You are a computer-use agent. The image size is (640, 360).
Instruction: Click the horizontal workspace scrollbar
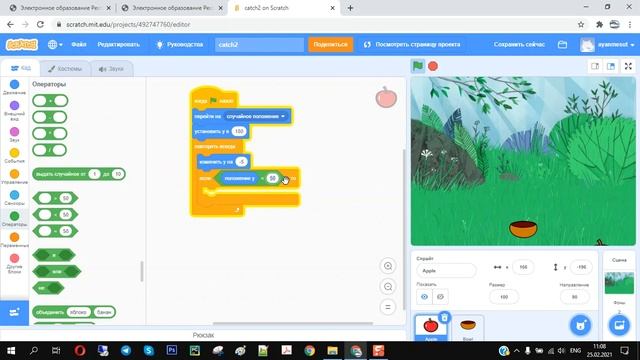click(x=293, y=323)
